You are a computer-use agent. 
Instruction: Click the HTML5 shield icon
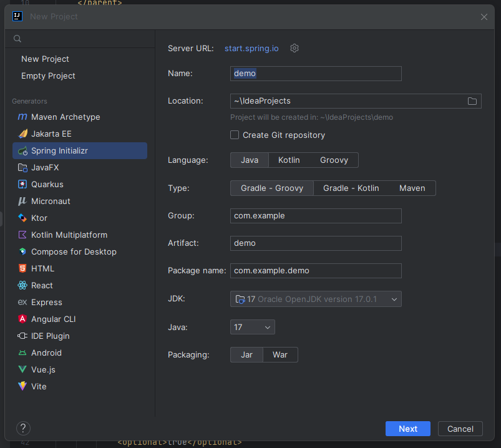coord(22,268)
